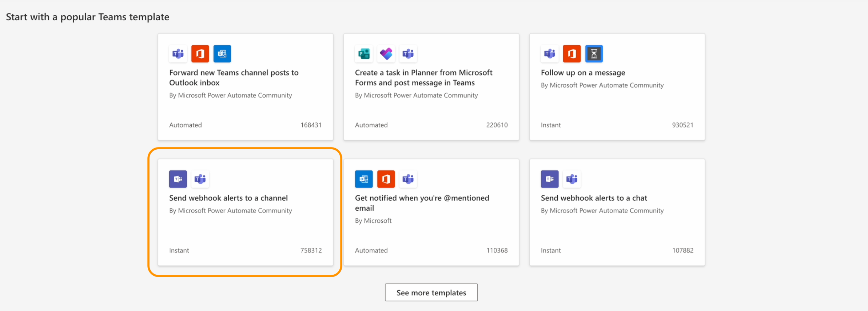The image size is (868, 311).
Task: Click dark purple Teams icon on webhook channel card
Action: pos(178,179)
